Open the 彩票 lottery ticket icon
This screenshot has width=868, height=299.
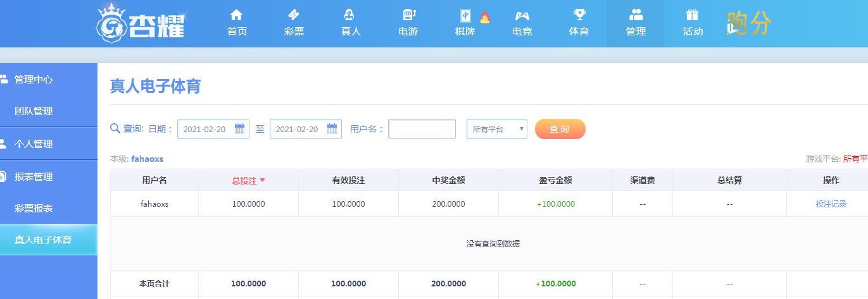(294, 15)
